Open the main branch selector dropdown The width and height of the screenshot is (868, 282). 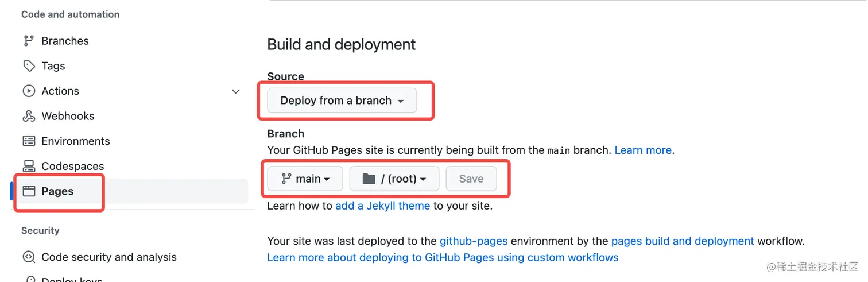pos(305,179)
